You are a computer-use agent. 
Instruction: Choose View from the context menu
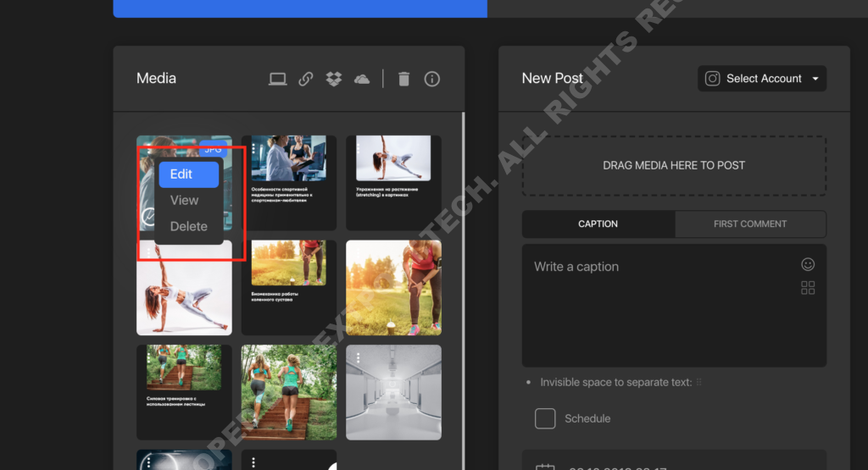pos(184,201)
